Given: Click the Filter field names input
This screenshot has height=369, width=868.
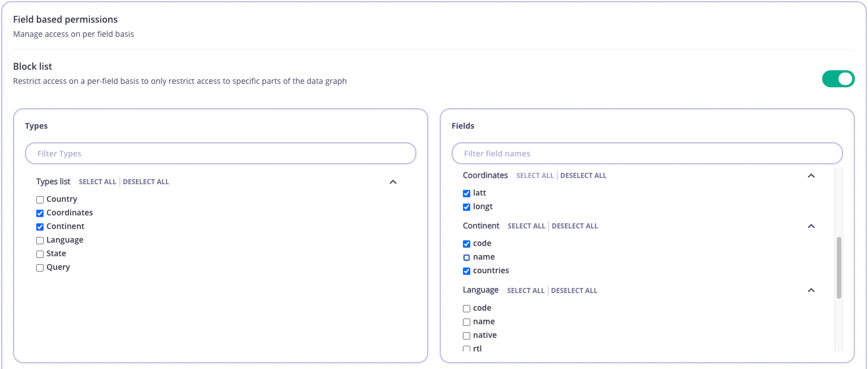Looking at the screenshot, I should (647, 153).
